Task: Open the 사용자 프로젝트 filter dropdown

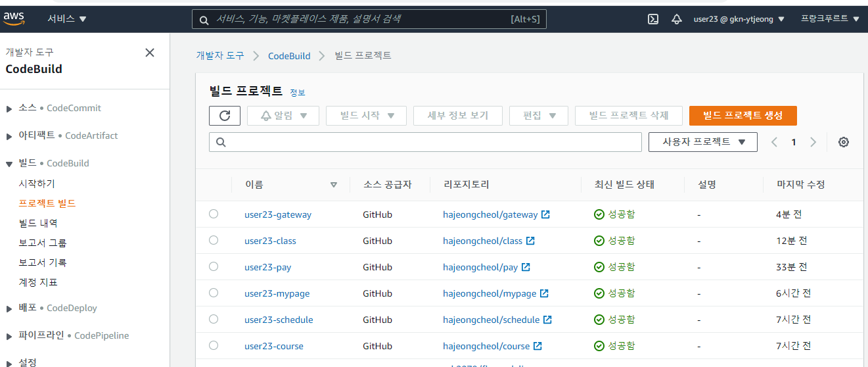Action: (703, 142)
